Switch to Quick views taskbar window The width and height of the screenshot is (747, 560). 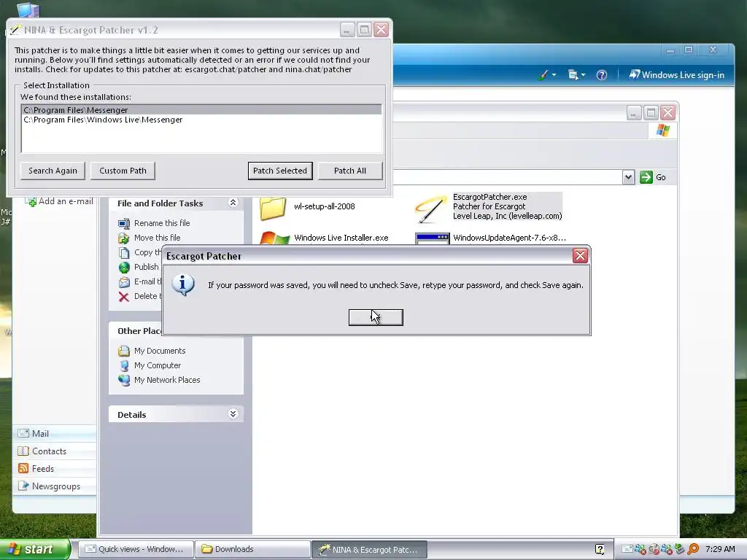(136, 549)
